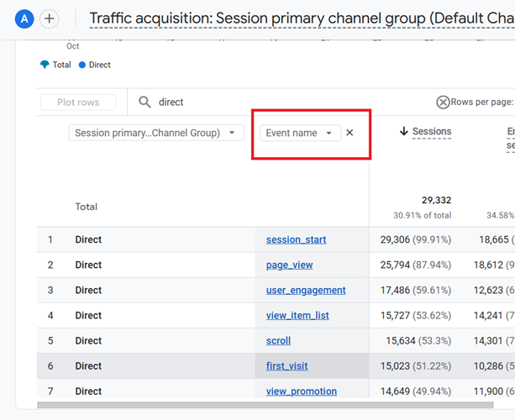Click the Sessions sort arrow
Viewport: 515px width, 420px height.
(403, 131)
